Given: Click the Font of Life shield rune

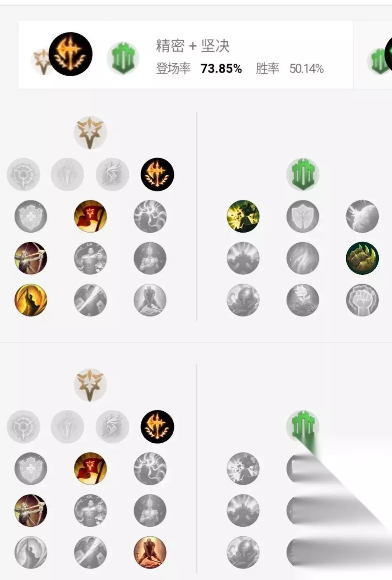Looking at the screenshot, I should [x=303, y=216].
